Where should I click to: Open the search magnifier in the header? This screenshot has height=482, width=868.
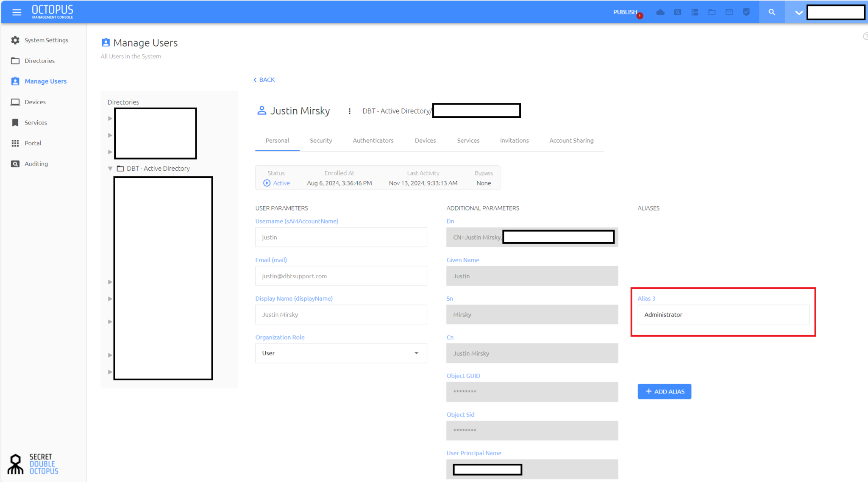coord(772,12)
